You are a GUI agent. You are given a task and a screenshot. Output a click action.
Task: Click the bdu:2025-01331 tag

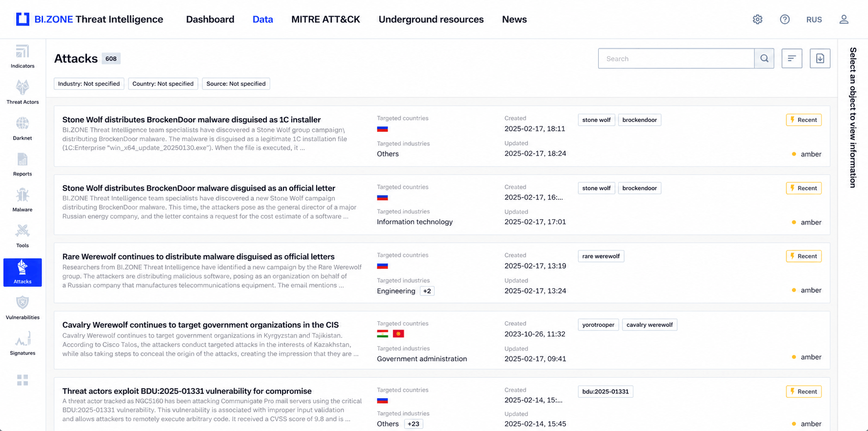click(x=606, y=392)
